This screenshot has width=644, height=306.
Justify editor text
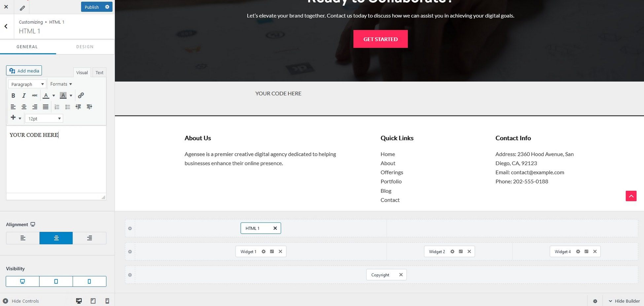[x=46, y=107]
